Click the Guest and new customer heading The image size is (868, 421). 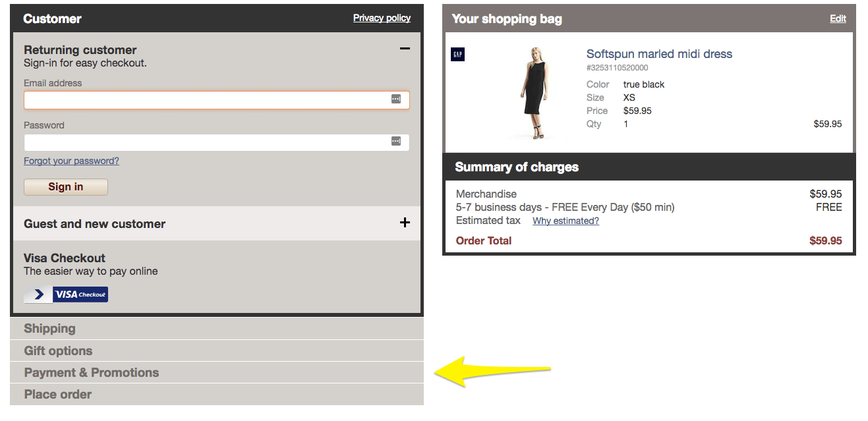pos(95,224)
